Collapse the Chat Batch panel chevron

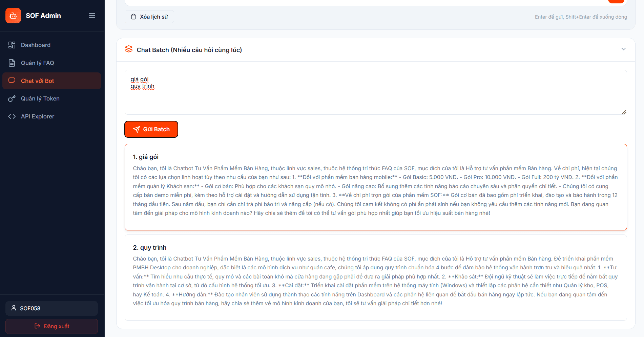[624, 49]
